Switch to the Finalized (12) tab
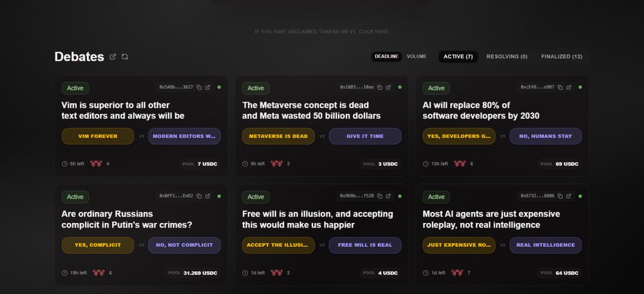Screen dimensions: 644x294 click(x=562, y=56)
